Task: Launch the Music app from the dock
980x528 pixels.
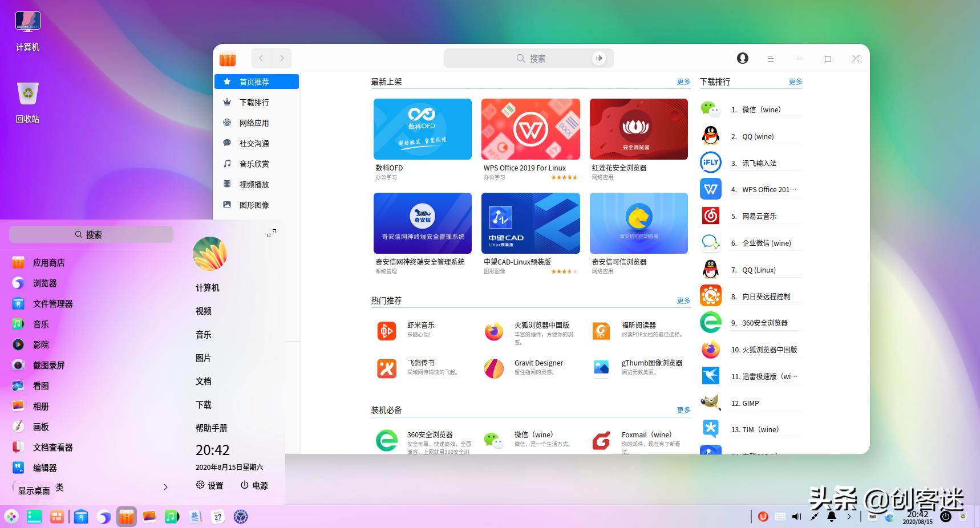Action: 172,517
